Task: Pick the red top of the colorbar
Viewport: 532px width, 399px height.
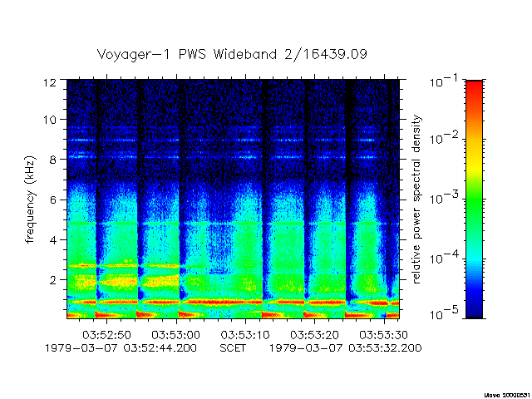Action: [475, 88]
